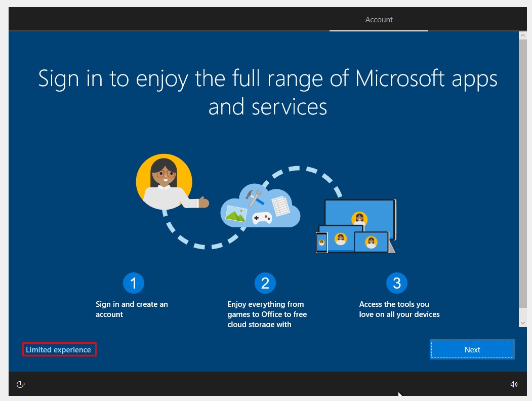Click the Ease of Access icon
This screenshot has height=401, width=532.
pos(21,384)
